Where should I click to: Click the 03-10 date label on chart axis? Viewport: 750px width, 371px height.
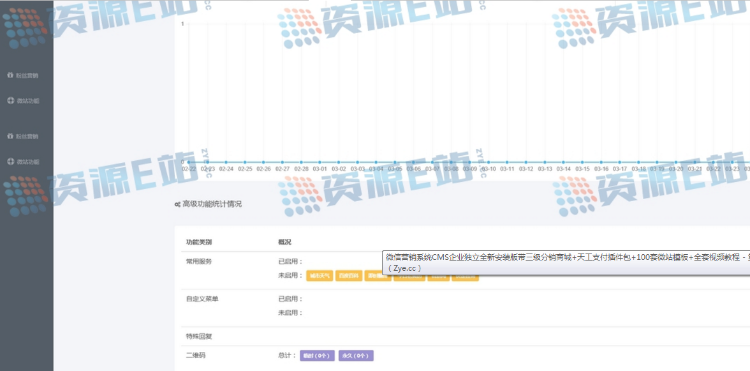point(488,169)
